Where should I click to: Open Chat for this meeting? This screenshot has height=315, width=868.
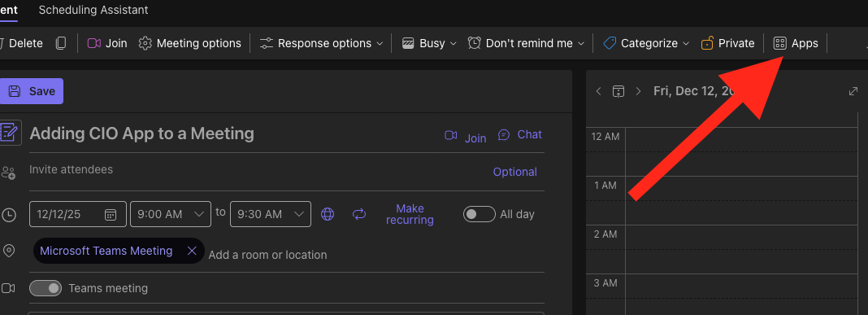click(519, 135)
